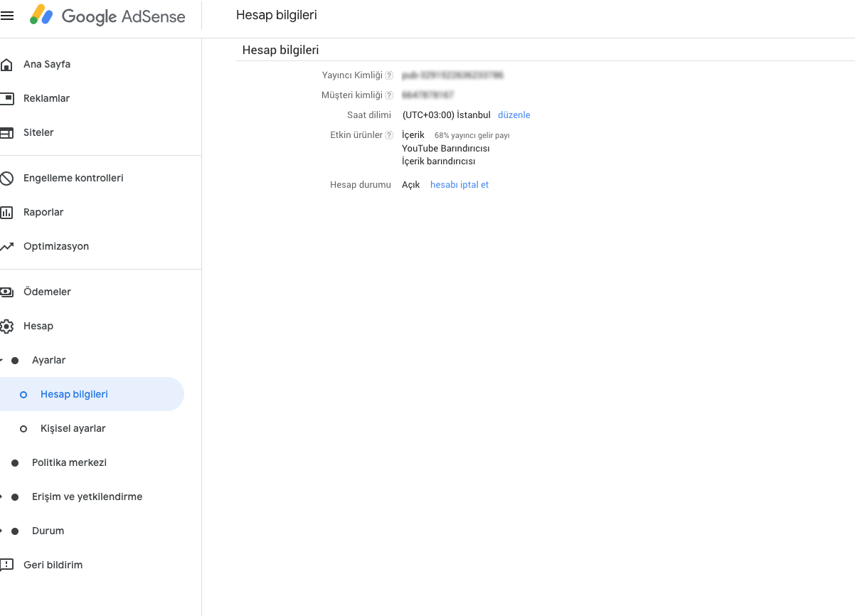Click the blurred publisher ID value
The height and width of the screenshot is (616, 855).
coord(453,75)
